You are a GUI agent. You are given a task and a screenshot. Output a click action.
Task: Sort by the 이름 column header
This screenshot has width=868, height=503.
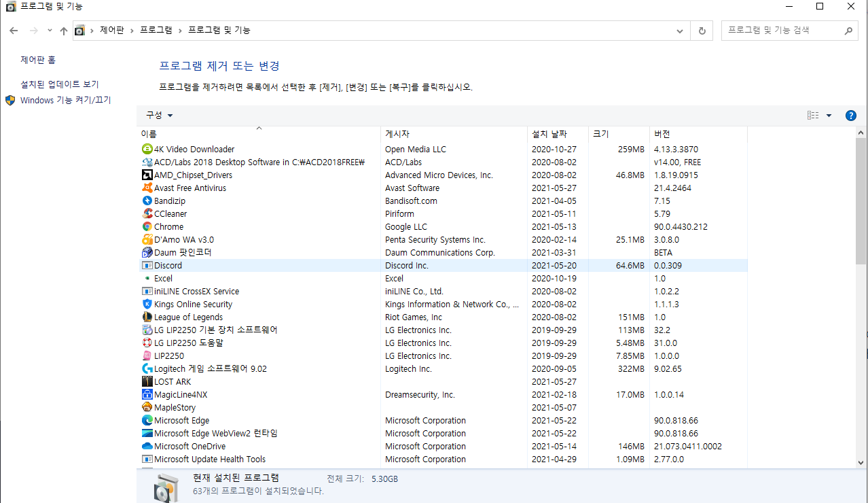click(x=259, y=134)
